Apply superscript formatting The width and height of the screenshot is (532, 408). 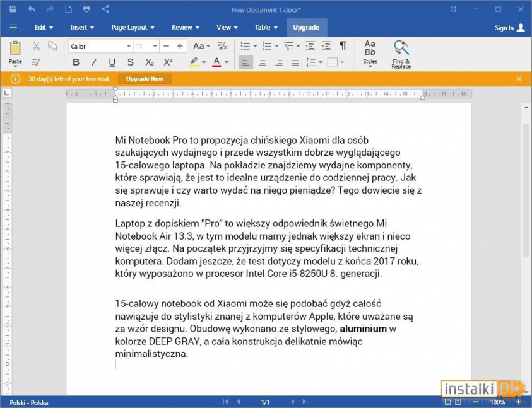coord(168,62)
